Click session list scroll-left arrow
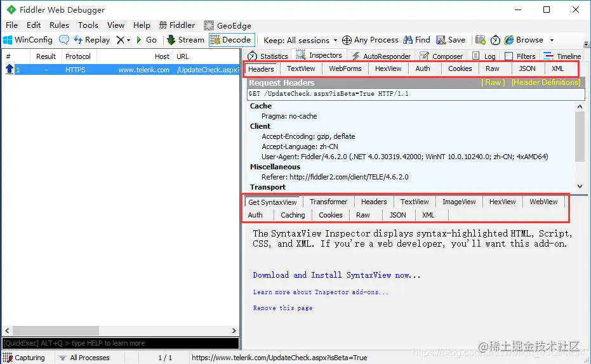 point(7,330)
